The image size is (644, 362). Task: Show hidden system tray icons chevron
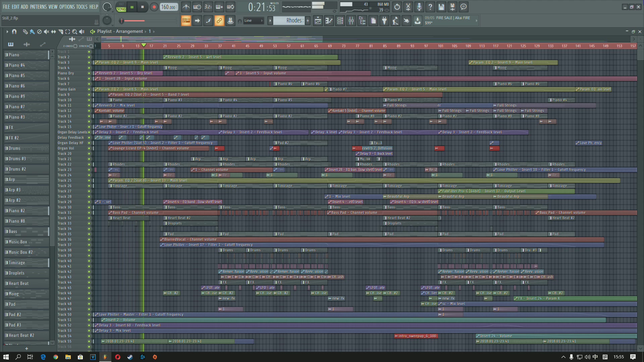tap(563, 357)
